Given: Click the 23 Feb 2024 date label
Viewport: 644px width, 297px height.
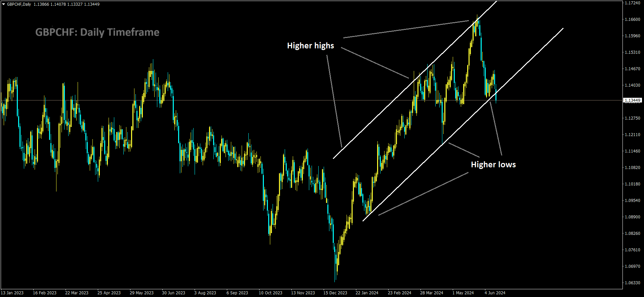Looking at the screenshot, I should point(400,293).
